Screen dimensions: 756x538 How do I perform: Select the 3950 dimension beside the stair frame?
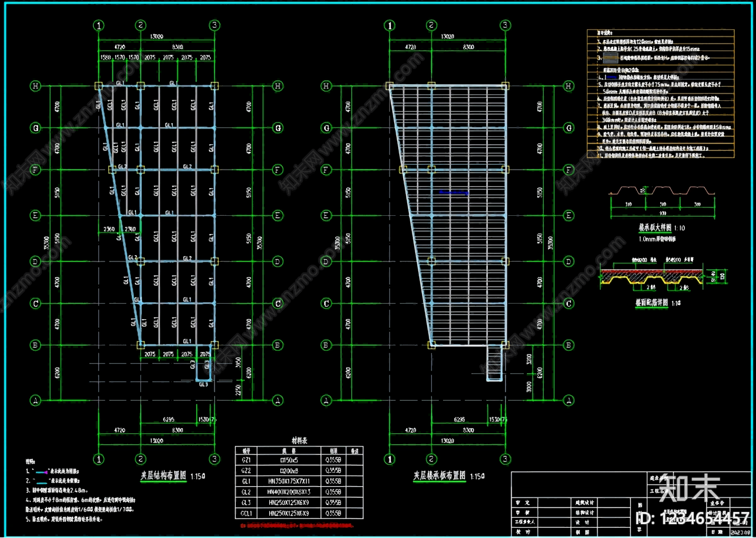click(238, 363)
